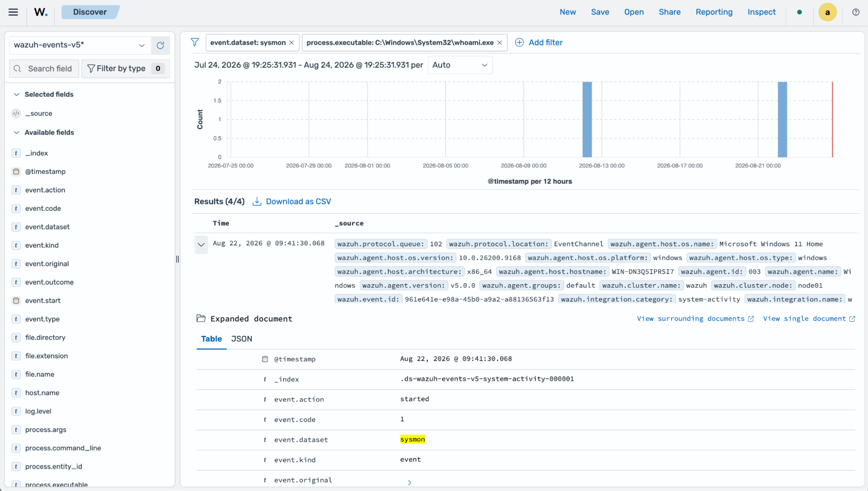Screen dimensions: 868x491
Task: Click the user avatar 'a'
Action: click(827, 12)
